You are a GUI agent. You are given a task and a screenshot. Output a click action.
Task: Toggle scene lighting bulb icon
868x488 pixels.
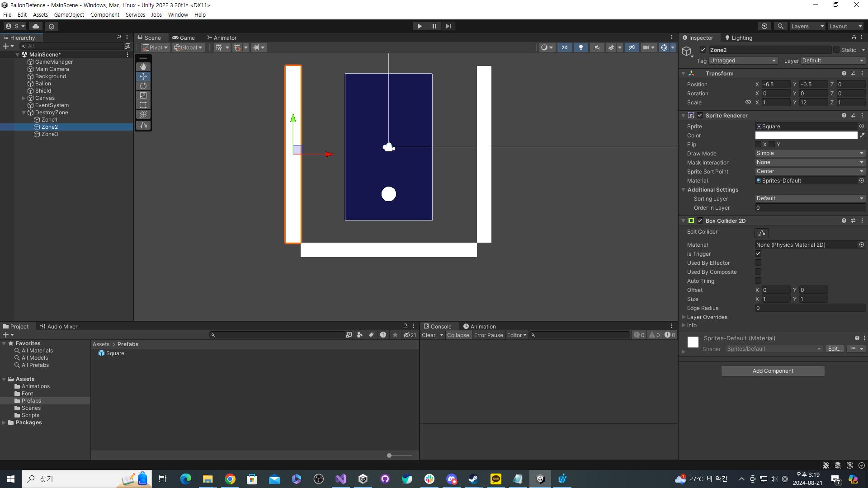pos(581,47)
